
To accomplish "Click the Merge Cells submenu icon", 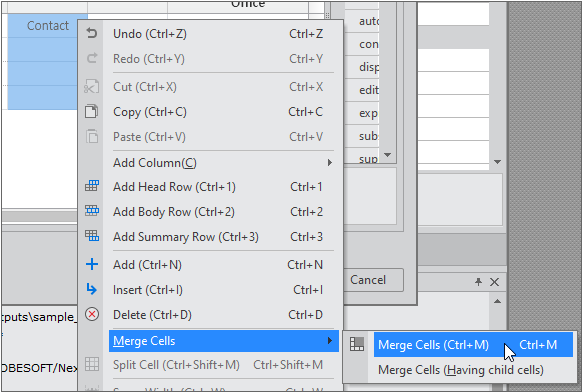I will pyautogui.click(x=357, y=344).
